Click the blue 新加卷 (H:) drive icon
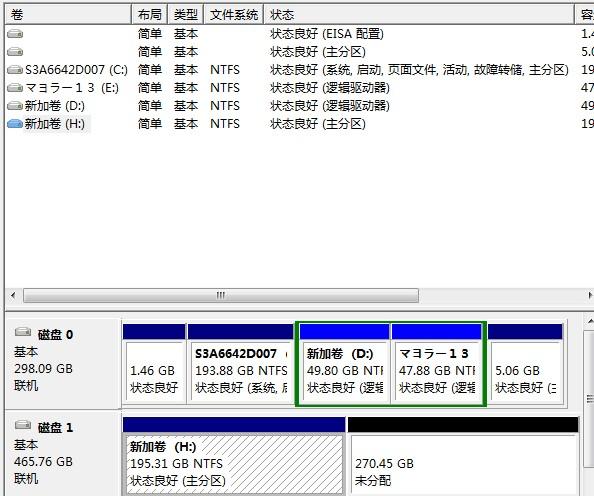This screenshot has width=594, height=496. 15,124
